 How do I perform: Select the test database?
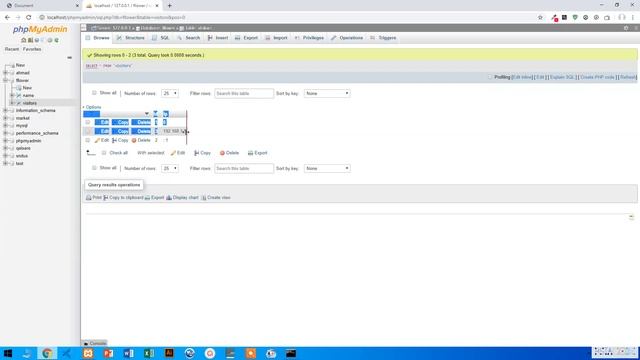click(20, 164)
